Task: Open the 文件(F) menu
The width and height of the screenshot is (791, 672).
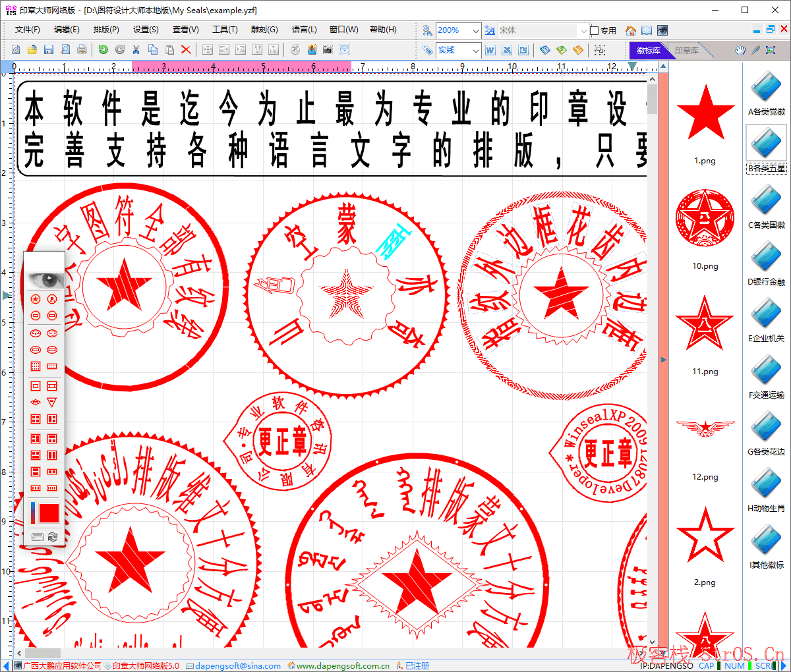Action: (x=28, y=30)
